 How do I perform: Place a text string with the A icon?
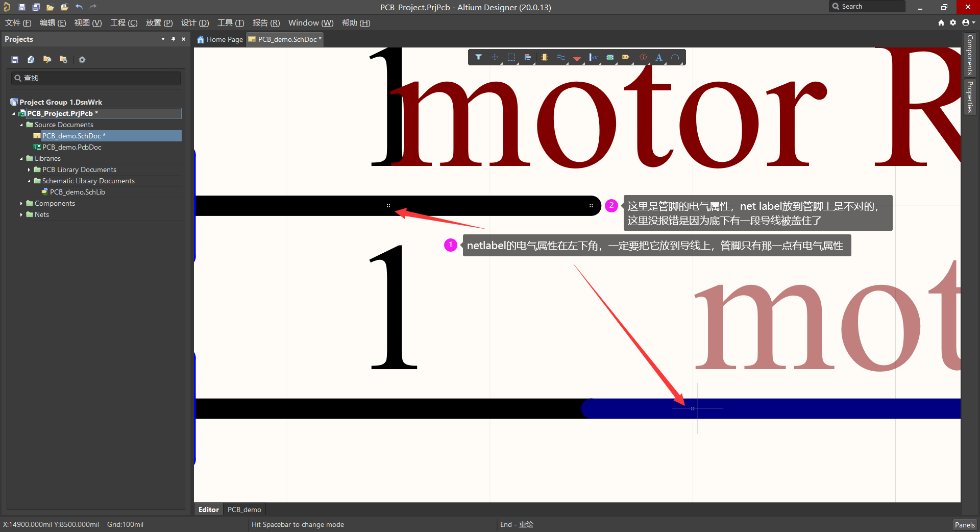click(x=658, y=57)
